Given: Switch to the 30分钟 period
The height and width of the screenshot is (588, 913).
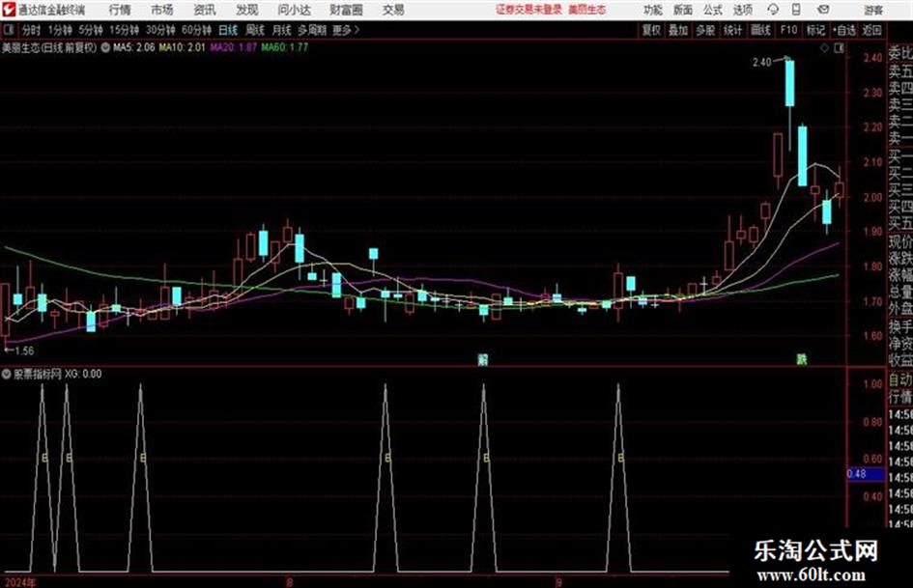Looking at the screenshot, I should click(160, 30).
